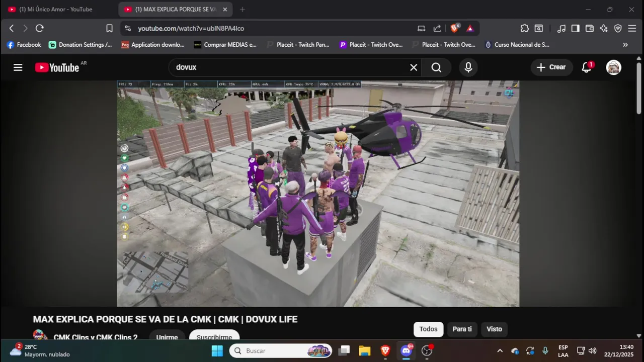The image size is (644, 362).
Task: Open a new browser tab
Action: (243, 10)
